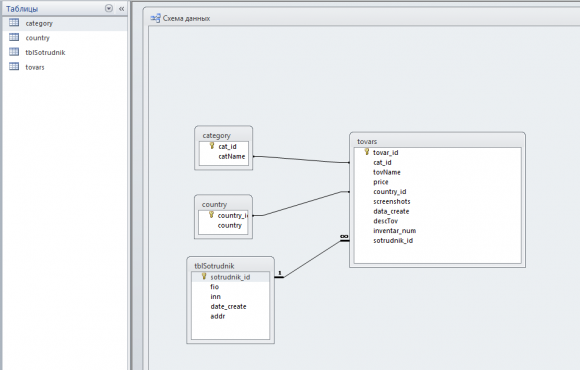This screenshot has width=580, height=370.
Task: Click the relationship line from tblSotrudnik to tovars
Action: [312, 259]
